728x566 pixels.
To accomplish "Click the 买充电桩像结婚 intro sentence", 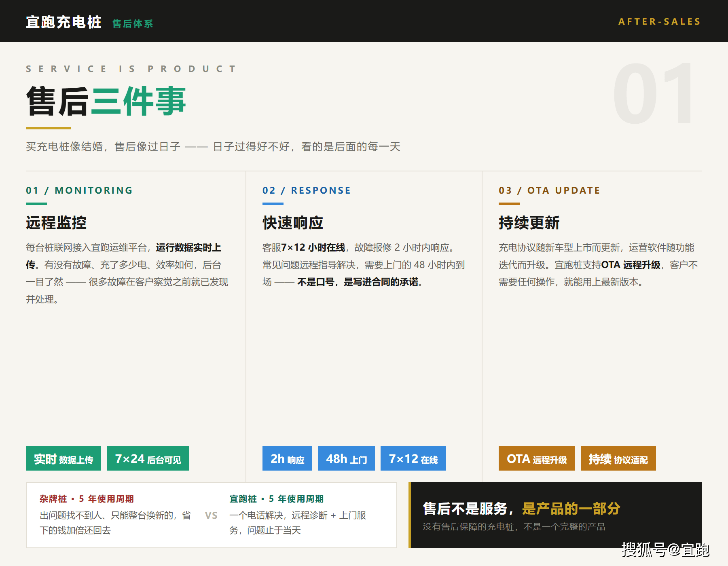I will [x=213, y=146].
